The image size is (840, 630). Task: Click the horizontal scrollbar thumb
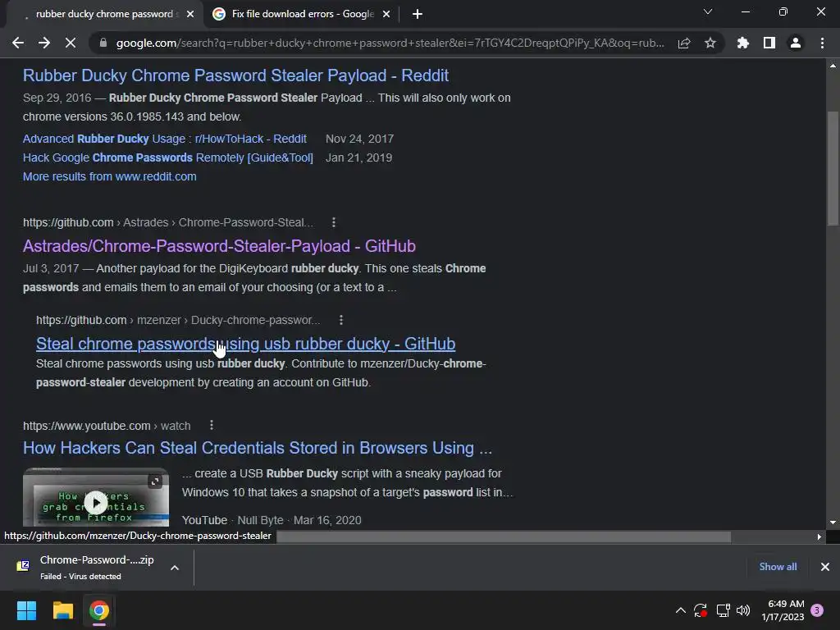pyautogui.click(x=504, y=536)
